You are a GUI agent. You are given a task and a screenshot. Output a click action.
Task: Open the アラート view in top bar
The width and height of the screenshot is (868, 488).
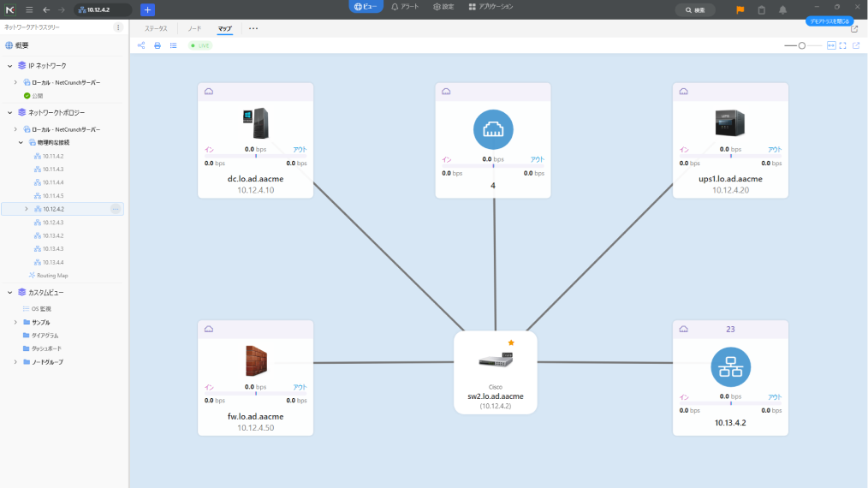tap(405, 7)
